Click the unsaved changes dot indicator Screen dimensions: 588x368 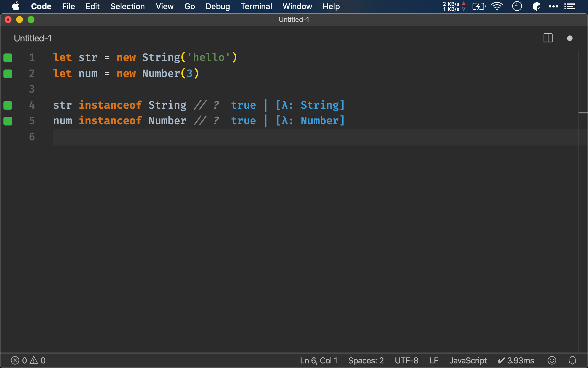570,38
